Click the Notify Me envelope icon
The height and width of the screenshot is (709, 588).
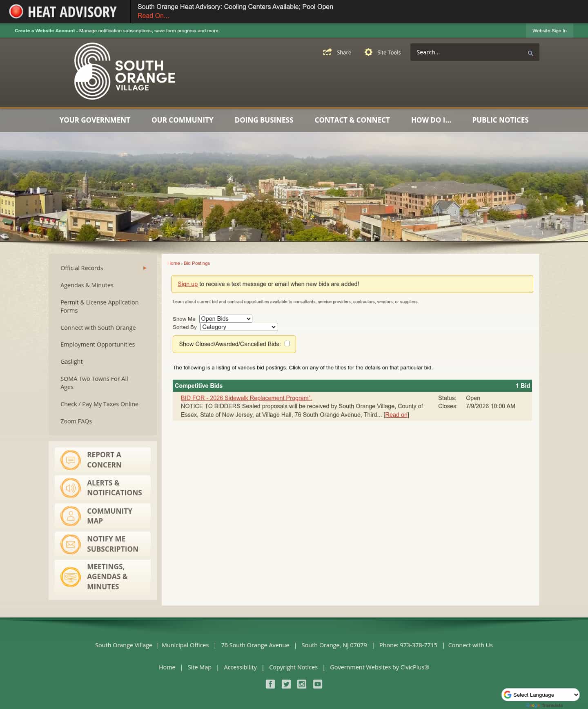71,544
